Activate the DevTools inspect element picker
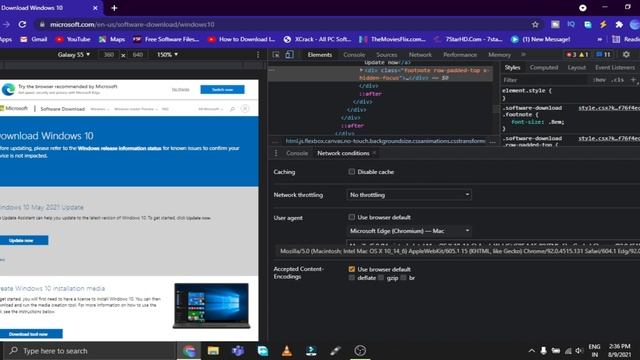This screenshot has height=360, width=640. (x=276, y=55)
